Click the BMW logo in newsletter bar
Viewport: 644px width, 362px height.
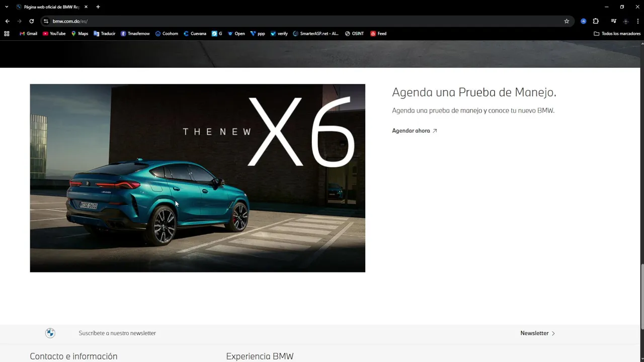pyautogui.click(x=50, y=333)
